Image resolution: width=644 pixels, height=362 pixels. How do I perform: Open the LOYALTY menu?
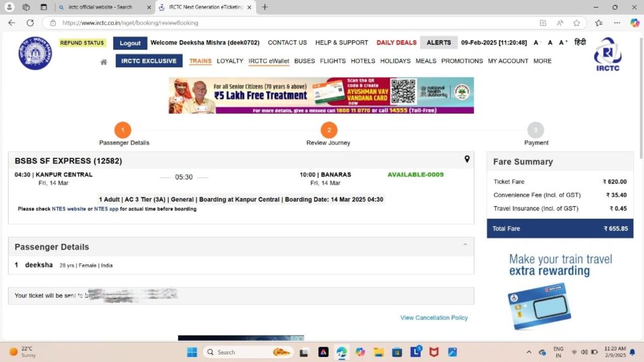pyautogui.click(x=230, y=61)
